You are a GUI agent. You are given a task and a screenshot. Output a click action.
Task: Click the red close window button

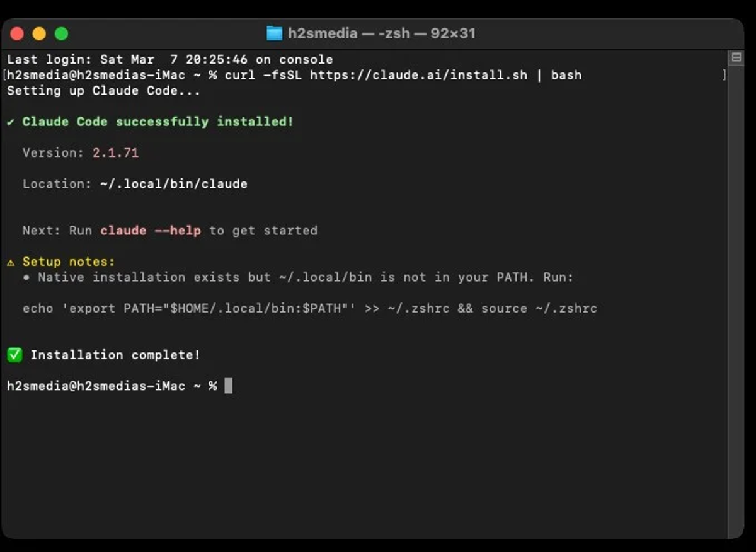tap(17, 33)
